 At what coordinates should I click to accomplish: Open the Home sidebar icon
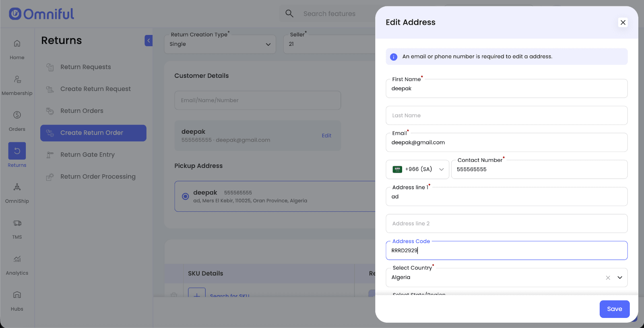(x=17, y=43)
